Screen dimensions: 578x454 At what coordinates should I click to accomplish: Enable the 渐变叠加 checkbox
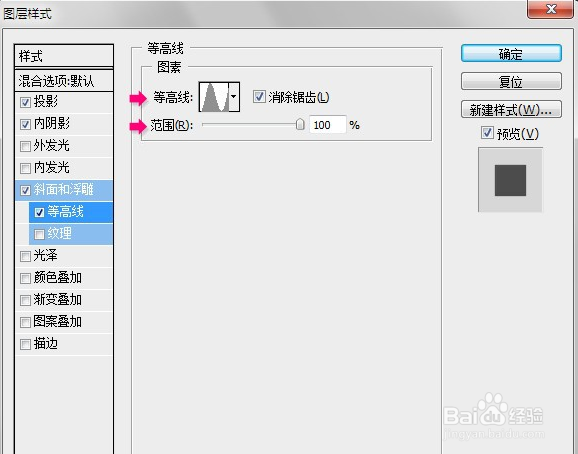tap(25, 300)
